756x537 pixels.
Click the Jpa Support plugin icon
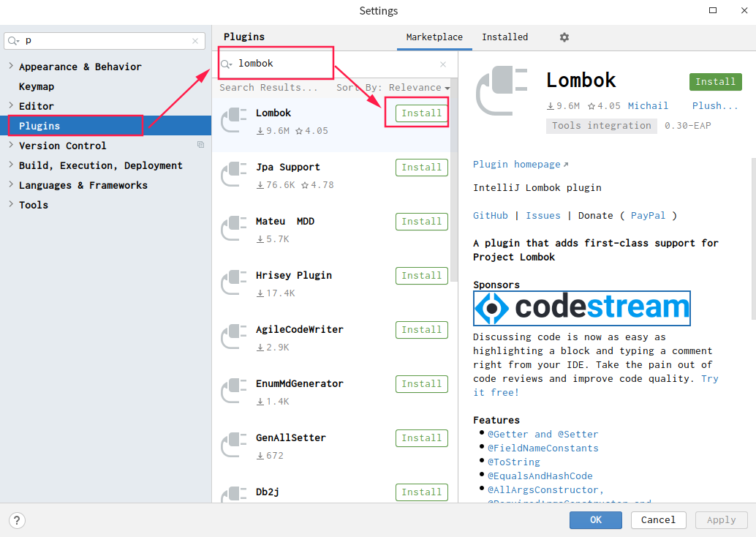pos(234,175)
